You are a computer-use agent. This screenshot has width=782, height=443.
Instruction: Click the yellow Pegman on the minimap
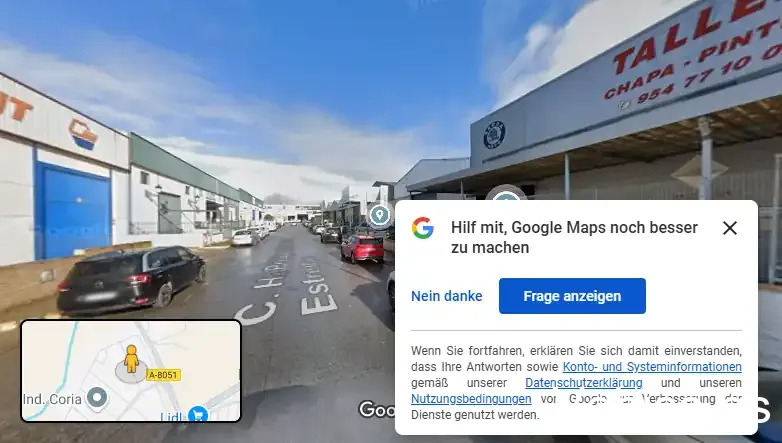(132, 359)
